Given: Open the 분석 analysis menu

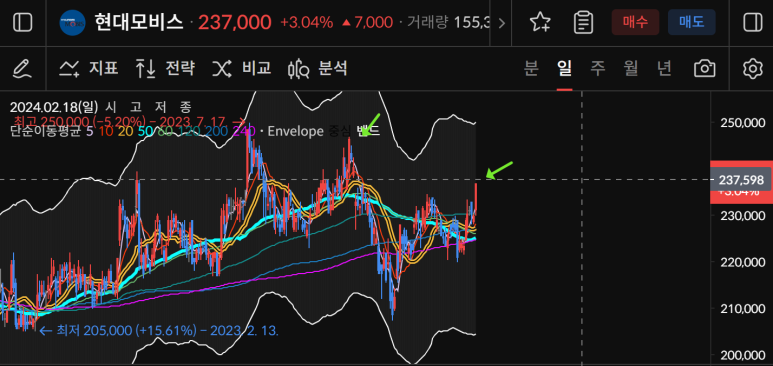Looking at the screenshot, I should [318, 69].
